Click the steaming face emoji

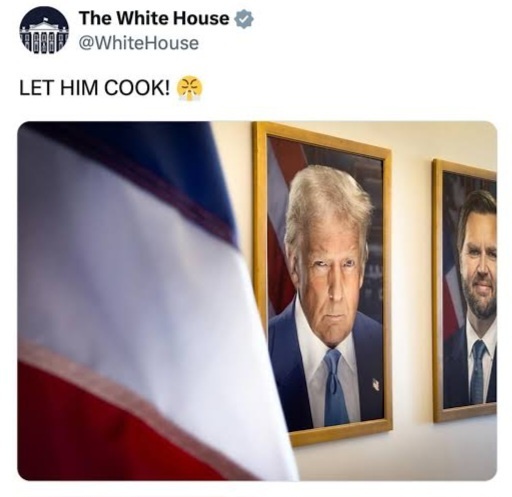[189, 87]
